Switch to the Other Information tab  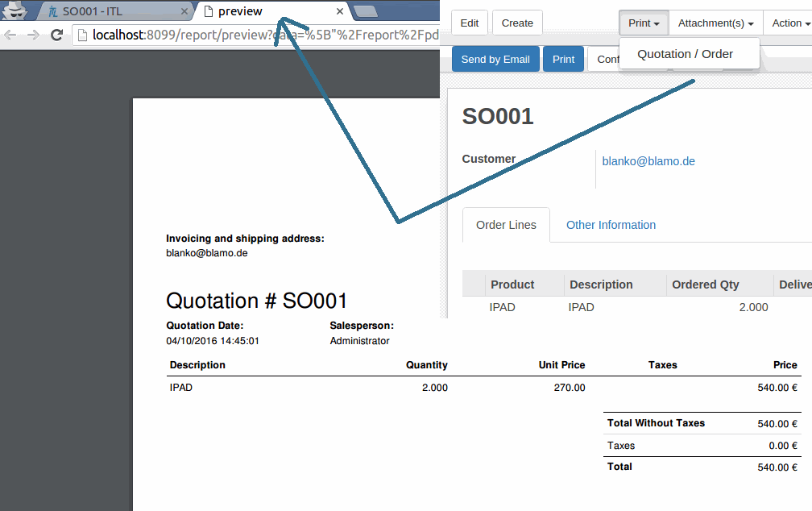pos(611,225)
